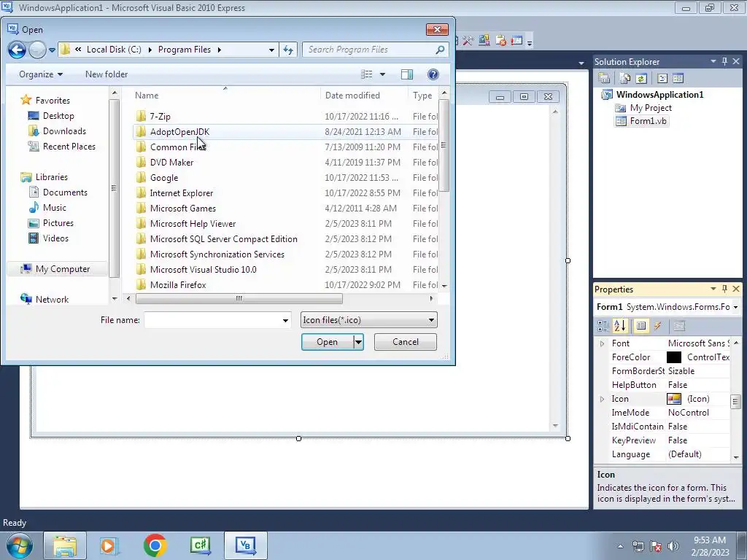Open the toolbar overflow options arrow
This screenshot has height=560, width=747.
coord(530,43)
